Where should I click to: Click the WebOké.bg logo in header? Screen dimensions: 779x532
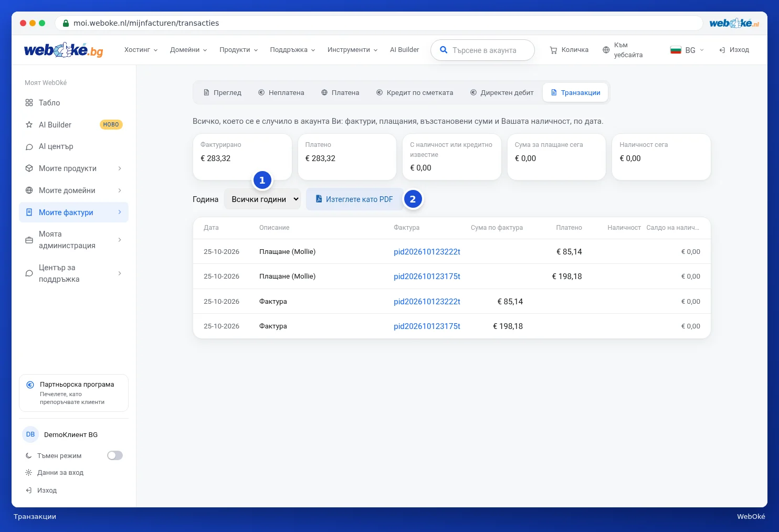64,50
